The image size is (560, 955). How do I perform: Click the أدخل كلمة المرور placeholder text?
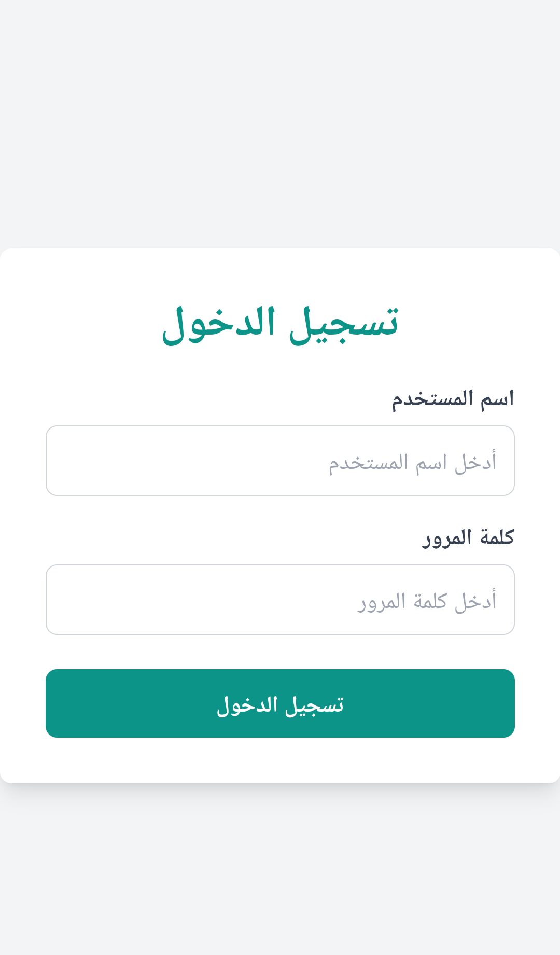[427, 601]
